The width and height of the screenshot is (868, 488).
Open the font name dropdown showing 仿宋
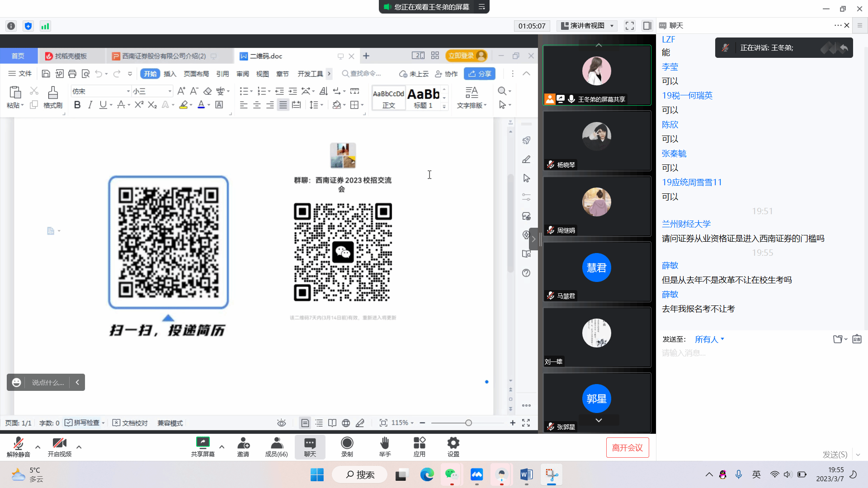tap(128, 91)
